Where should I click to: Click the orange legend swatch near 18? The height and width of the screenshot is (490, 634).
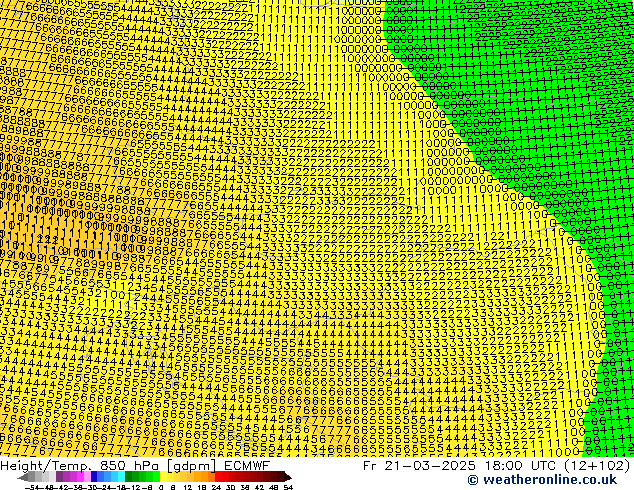[205, 476]
